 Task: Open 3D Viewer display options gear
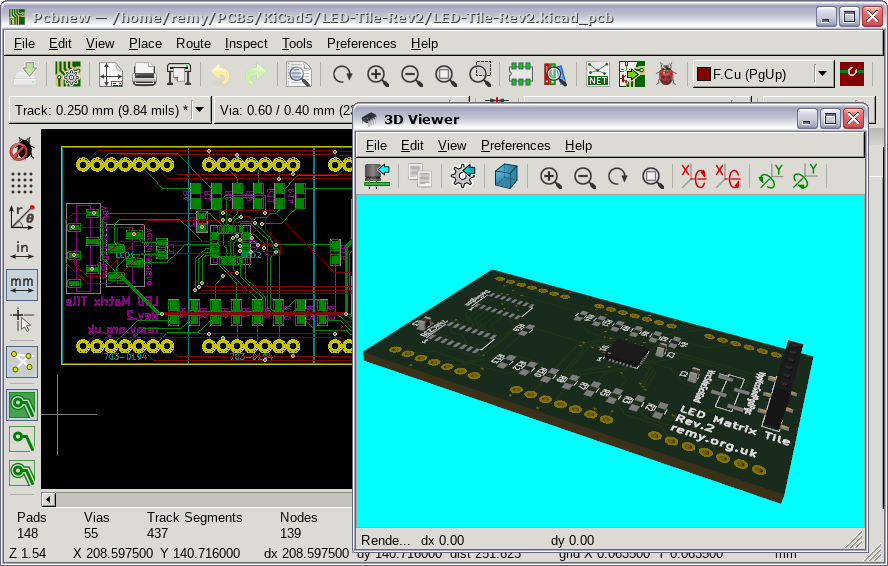click(x=463, y=176)
